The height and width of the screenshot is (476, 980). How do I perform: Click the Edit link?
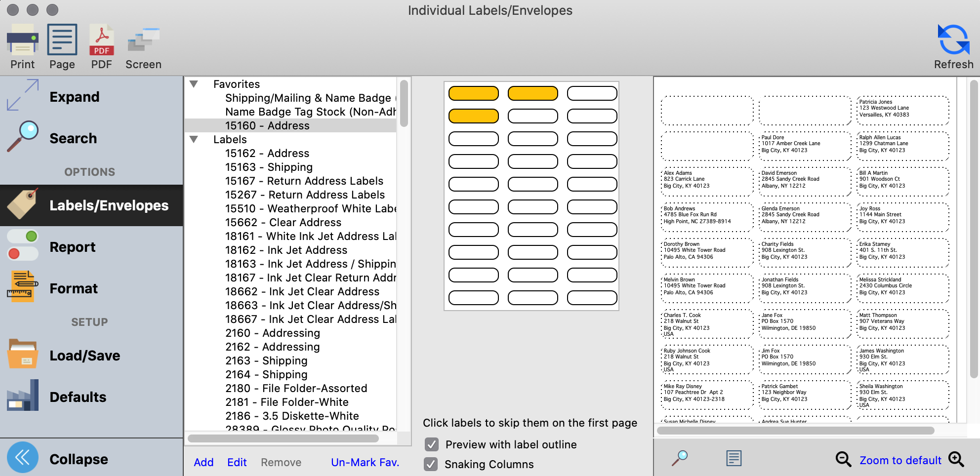point(237,462)
